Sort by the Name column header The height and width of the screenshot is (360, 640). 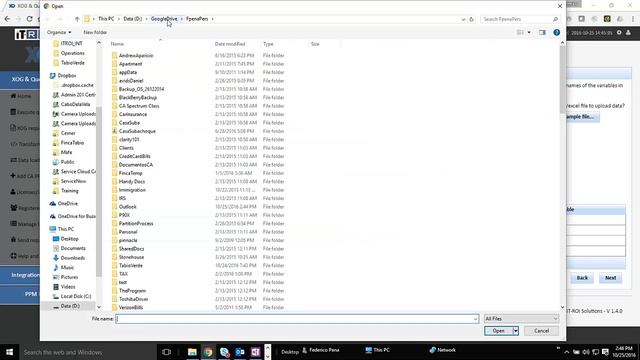[117, 44]
